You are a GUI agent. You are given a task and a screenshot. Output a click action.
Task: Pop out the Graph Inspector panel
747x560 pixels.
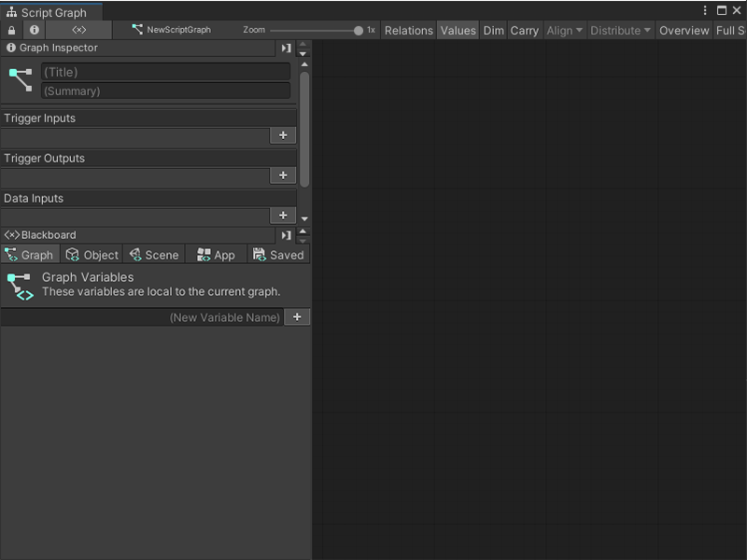[x=286, y=48]
